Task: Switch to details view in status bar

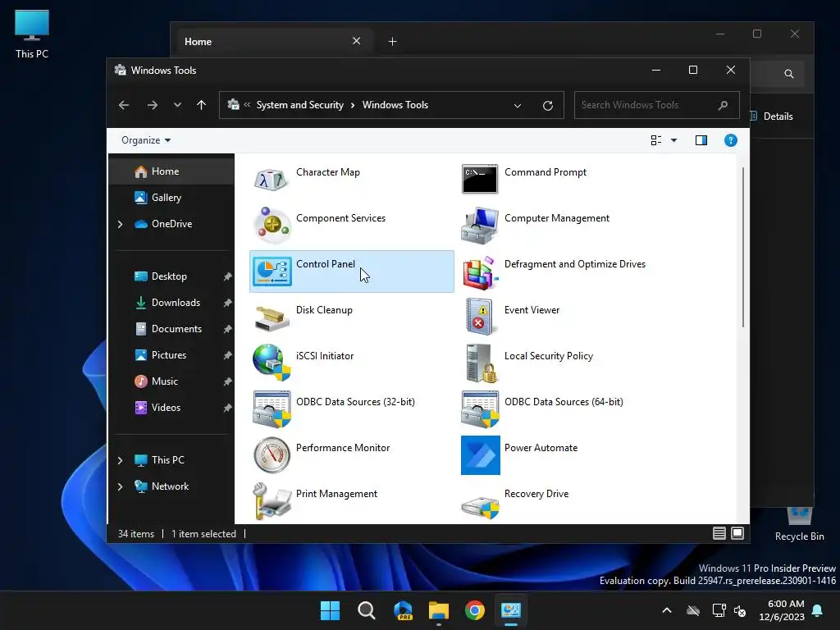Action: [x=719, y=533]
